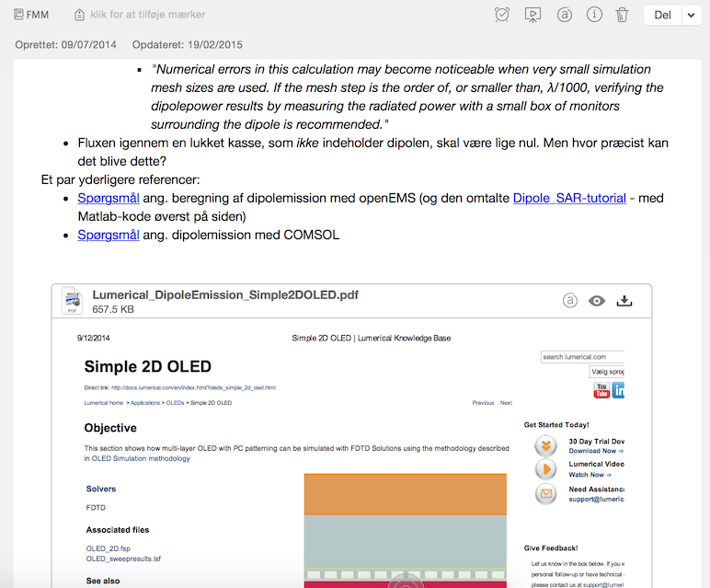710x588 pixels.
Task: Click the Next page link
Action: (506, 403)
